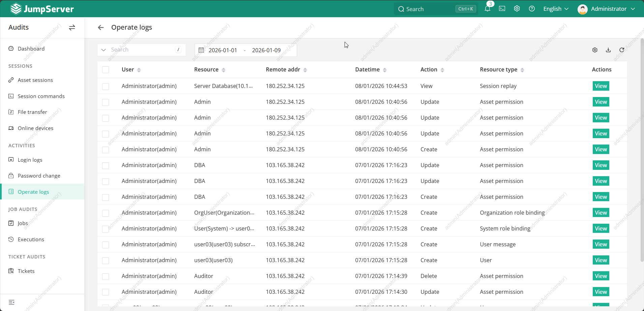Open the web terminal icon in header

502,9
